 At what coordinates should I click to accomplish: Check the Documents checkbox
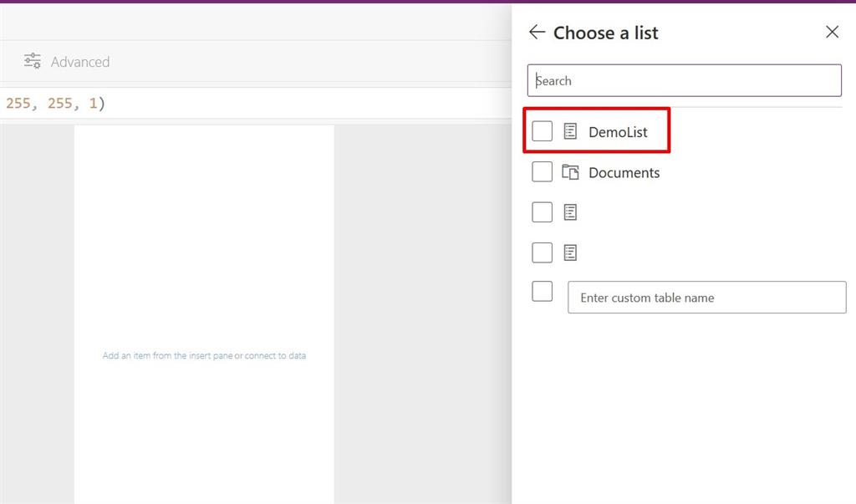(x=542, y=171)
